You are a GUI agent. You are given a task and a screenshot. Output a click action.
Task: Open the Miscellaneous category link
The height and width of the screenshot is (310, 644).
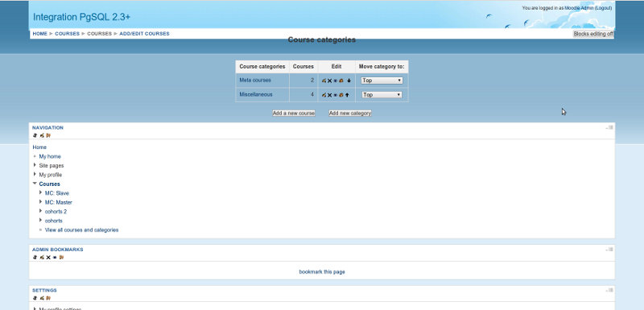pos(256,94)
